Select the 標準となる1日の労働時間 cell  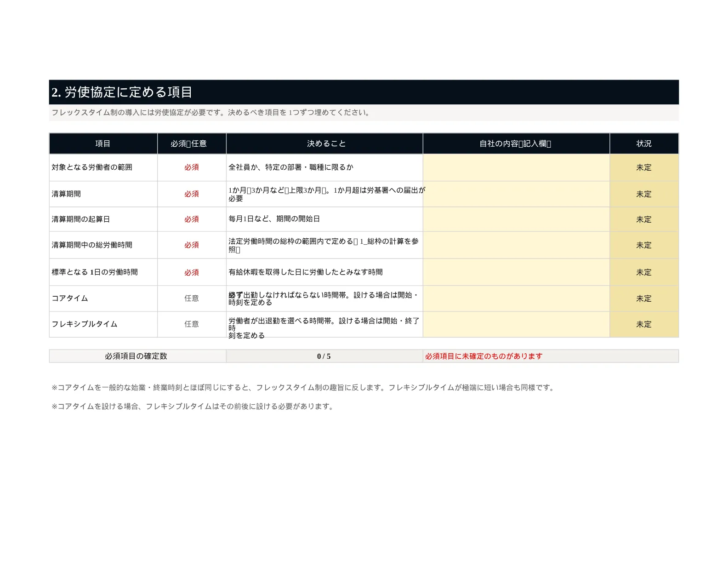click(103, 272)
